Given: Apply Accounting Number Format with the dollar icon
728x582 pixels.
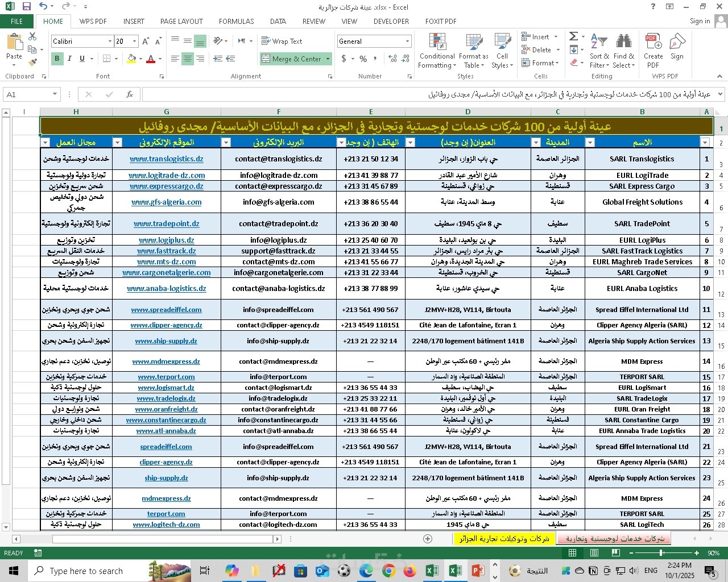Looking at the screenshot, I should [344, 59].
